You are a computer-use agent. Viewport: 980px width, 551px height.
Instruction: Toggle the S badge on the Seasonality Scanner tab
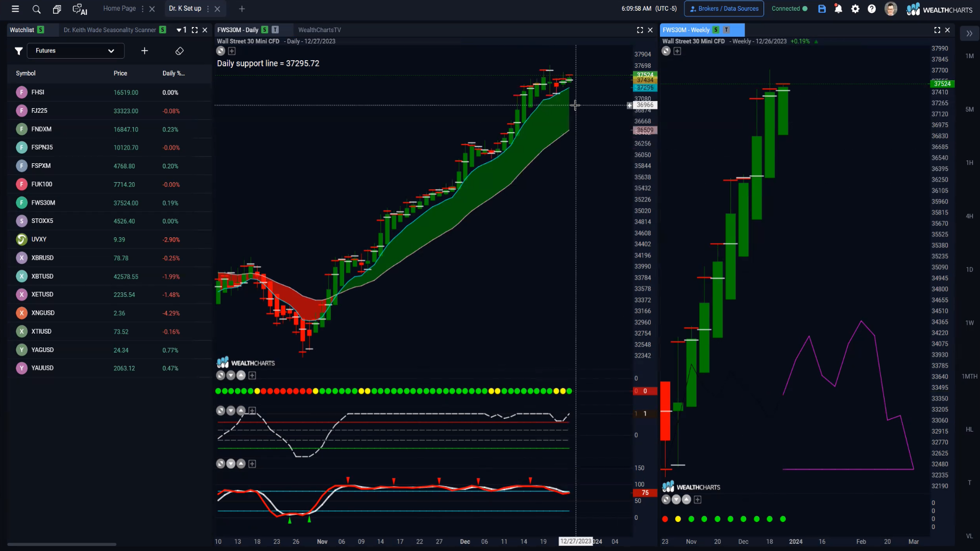coord(162,30)
